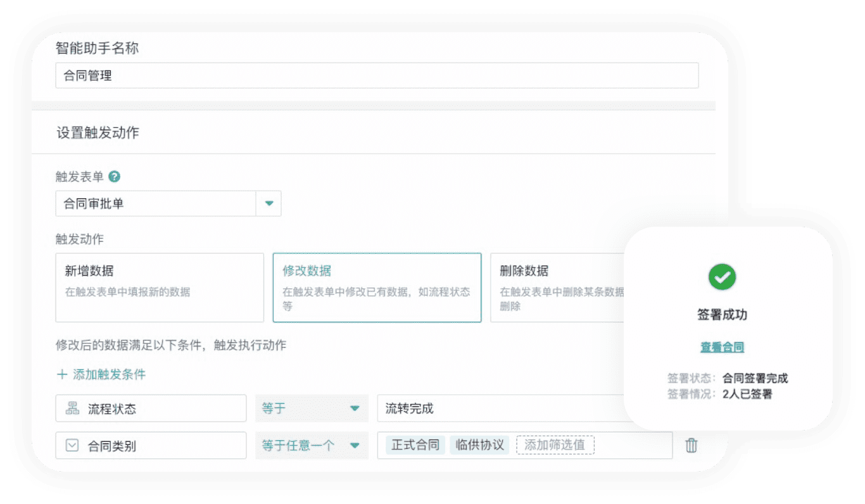
Task: Click the trash icon on 合同类别 row
Action: 691,446
